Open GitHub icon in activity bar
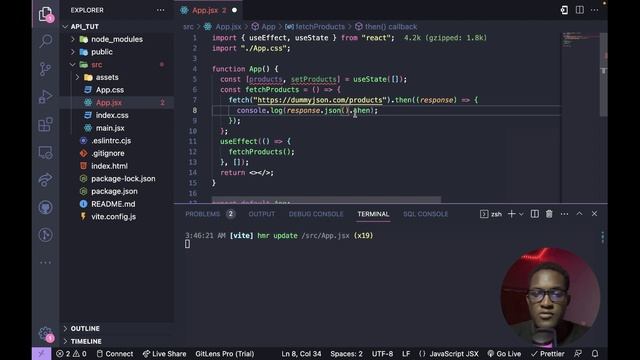The image size is (640, 360). pyautogui.click(x=45, y=207)
